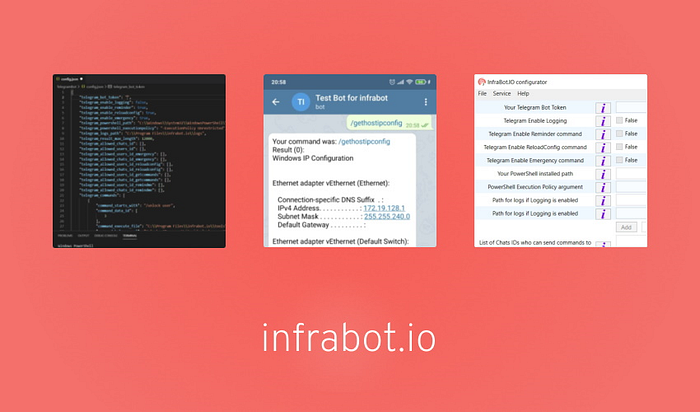The width and height of the screenshot is (700, 412).
Task: Toggle the Telegram Enable Logging checkbox
Action: (619, 121)
